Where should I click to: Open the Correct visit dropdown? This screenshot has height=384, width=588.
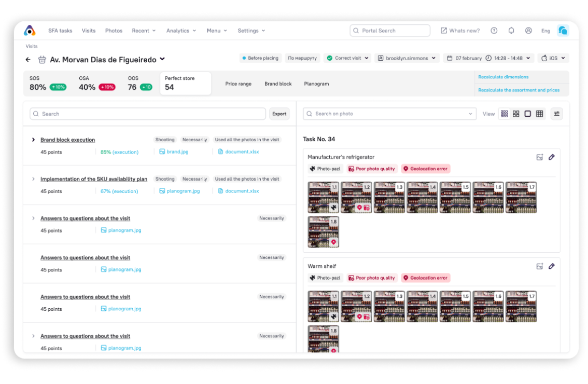point(347,58)
